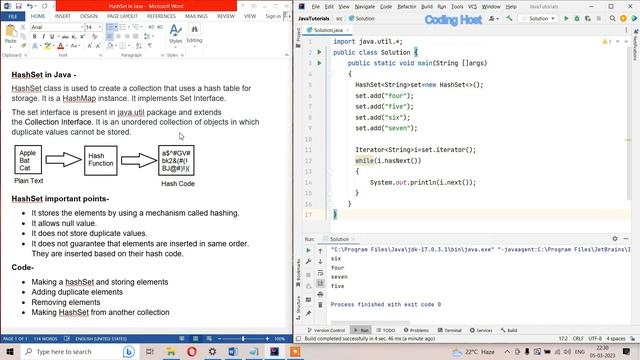Open the VCS menu in IntelliJ
This screenshot has width=640, height=360.
point(472,7)
